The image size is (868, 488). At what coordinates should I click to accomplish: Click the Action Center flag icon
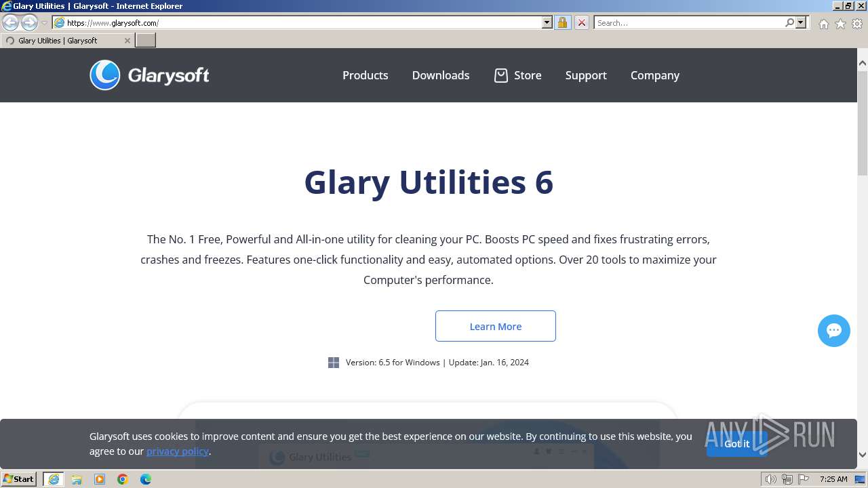(804, 479)
